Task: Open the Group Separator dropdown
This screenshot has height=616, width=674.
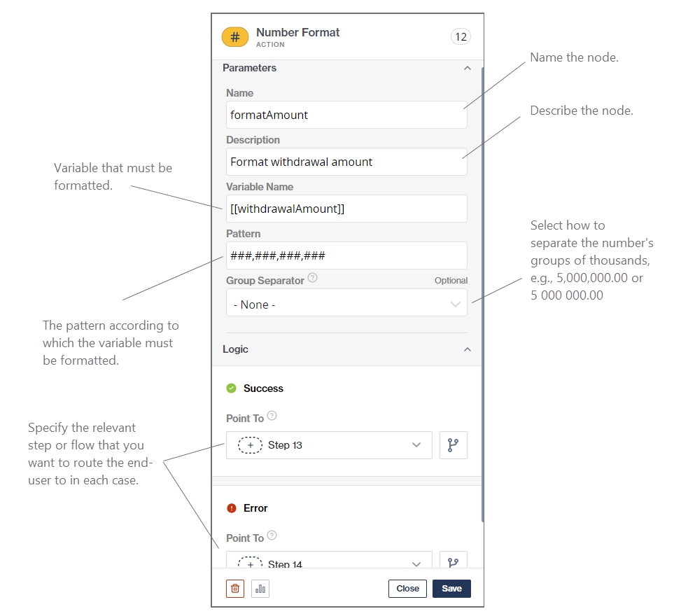Action: coord(346,304)
